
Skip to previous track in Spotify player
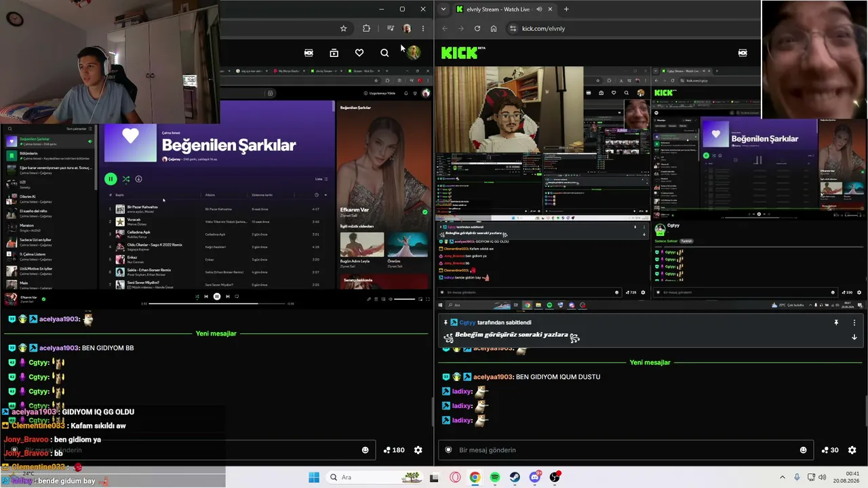206,296
